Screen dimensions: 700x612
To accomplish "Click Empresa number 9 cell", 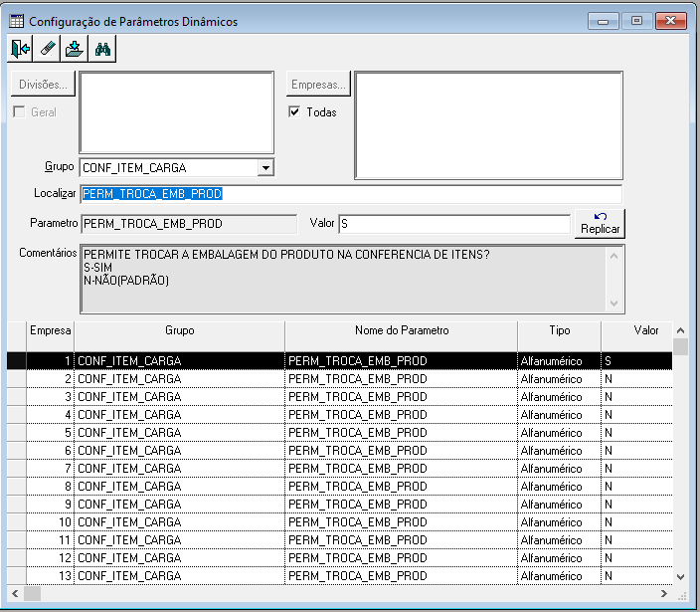I will pos(50,504).
